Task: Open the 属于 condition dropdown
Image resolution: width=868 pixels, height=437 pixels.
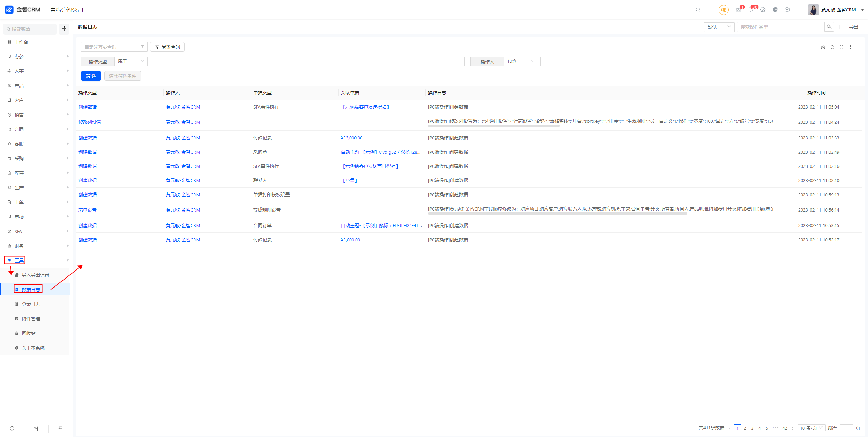Action: (131, 61)
